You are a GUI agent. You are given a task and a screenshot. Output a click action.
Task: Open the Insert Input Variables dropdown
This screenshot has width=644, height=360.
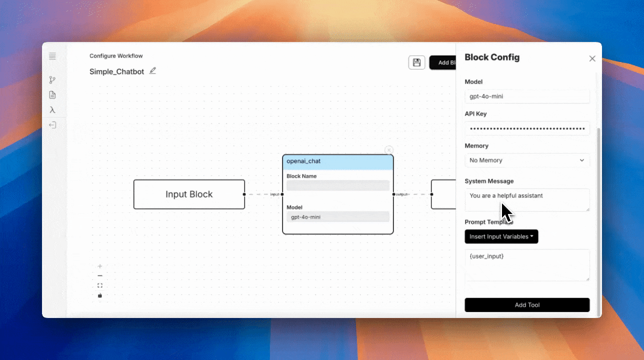(501, 236)
